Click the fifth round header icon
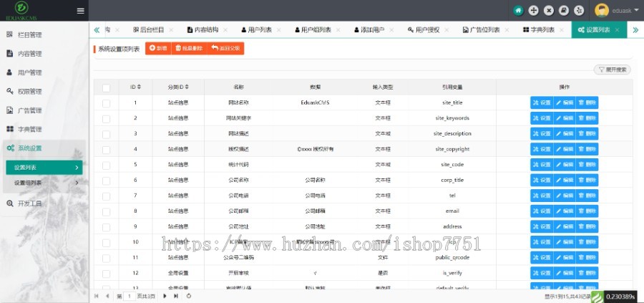644x303 pixels. [x=579, y=11]
